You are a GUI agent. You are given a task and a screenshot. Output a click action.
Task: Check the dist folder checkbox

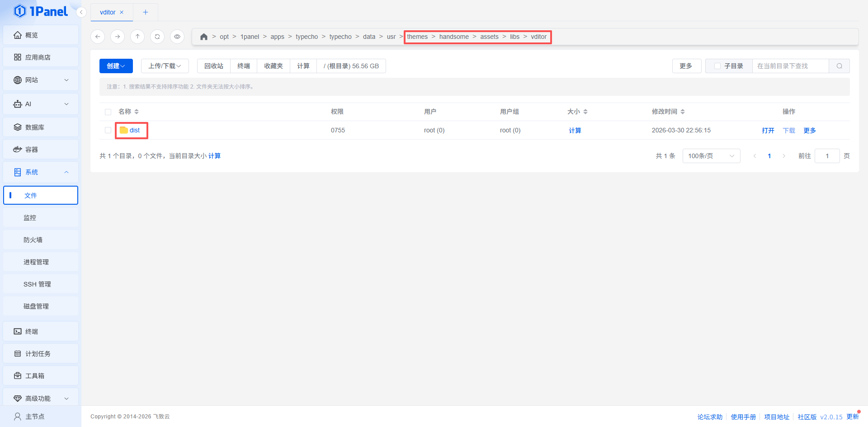(x=108, y=130)
